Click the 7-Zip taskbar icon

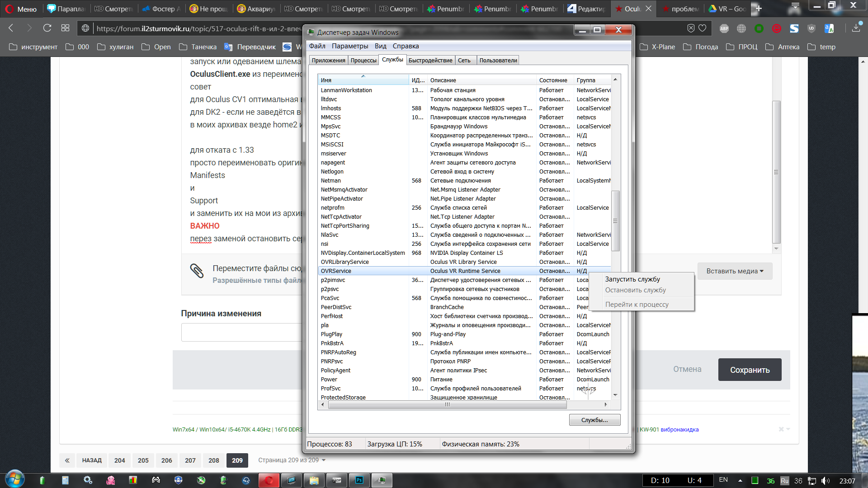click(337, 480)
